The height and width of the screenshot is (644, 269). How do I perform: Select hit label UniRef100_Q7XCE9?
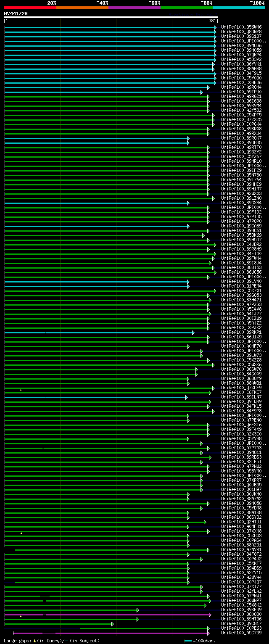241,388
